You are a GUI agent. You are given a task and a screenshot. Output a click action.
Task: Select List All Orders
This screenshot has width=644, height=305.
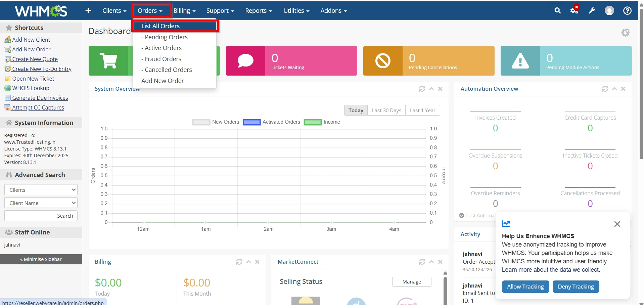click(x=175, y=26)
